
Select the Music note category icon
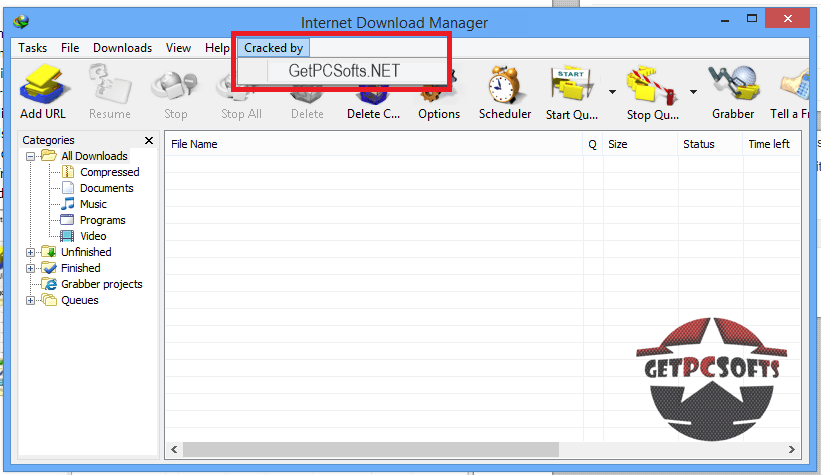tap(68, 204)
